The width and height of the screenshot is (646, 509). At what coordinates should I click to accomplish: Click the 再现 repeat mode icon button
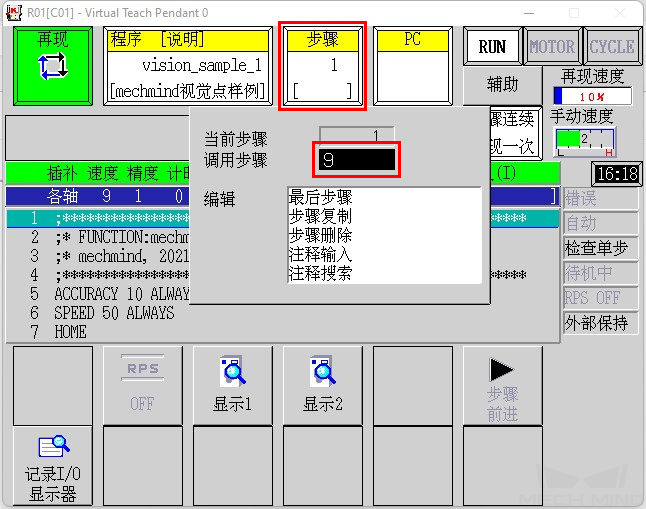53,66
